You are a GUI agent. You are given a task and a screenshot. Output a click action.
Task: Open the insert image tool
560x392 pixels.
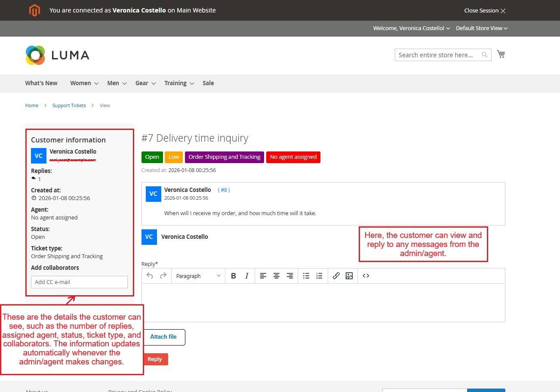349,276
